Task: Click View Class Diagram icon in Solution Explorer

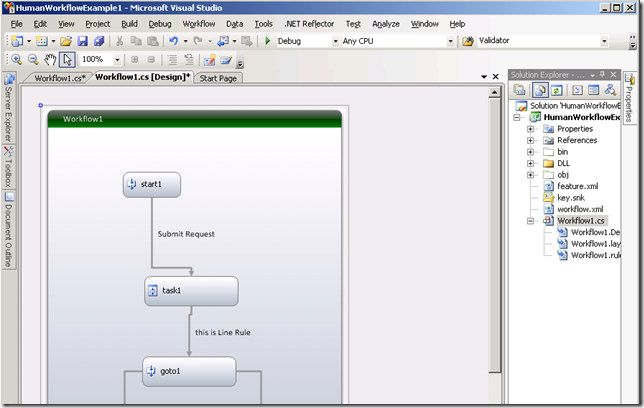Action: [x=610, y=90]
